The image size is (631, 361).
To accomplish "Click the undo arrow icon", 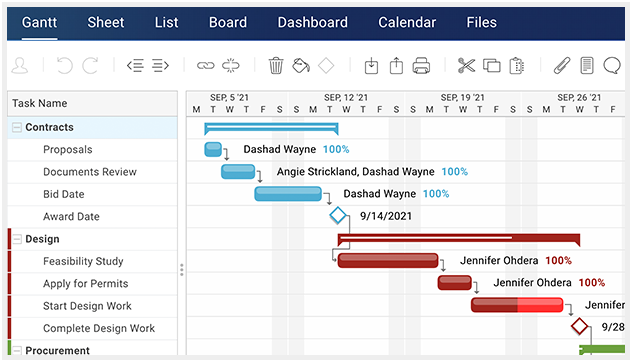I will point(64,65).
